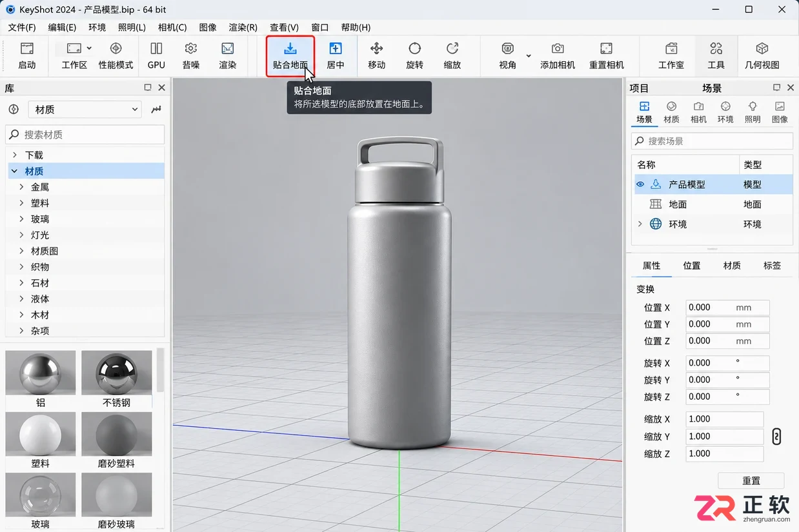Screen dimensions: 799x532
Task: Select the 铝 material thumbnail
Action: pos(41,373)
